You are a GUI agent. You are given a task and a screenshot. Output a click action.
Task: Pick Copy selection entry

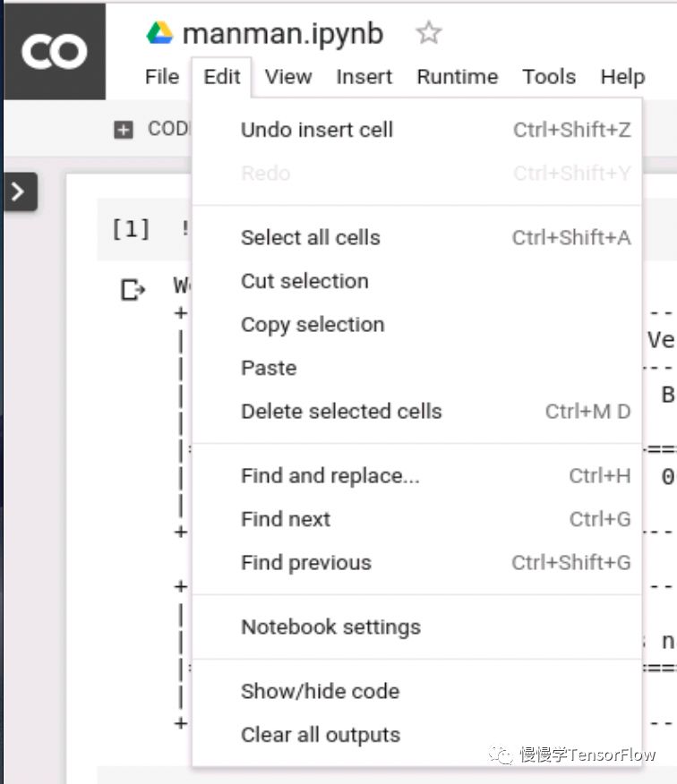point(313,325)
